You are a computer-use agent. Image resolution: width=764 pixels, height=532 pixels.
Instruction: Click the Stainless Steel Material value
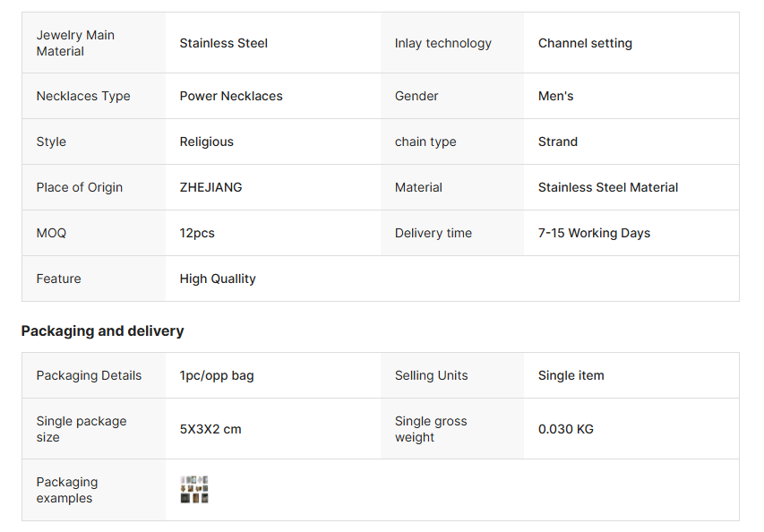coord(607,187)
